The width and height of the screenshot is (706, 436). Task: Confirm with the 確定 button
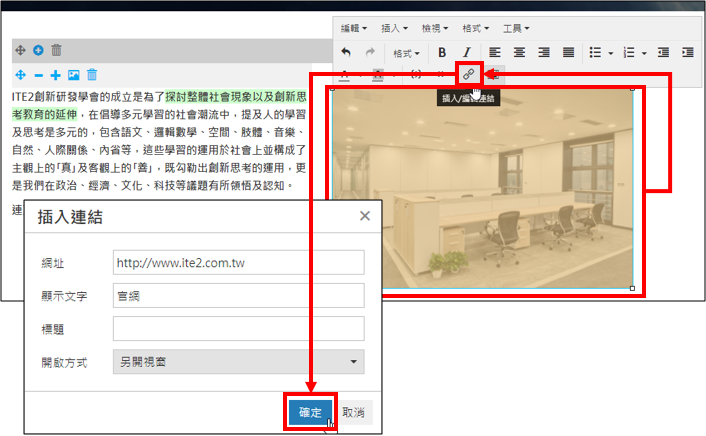tap(310, 412)
